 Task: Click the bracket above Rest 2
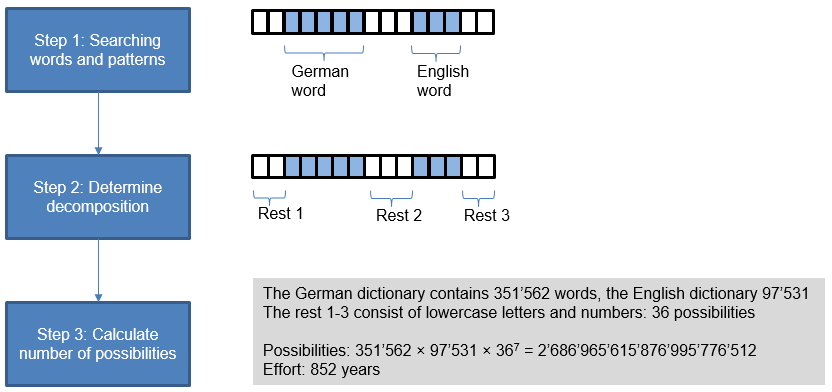point(391,198)
